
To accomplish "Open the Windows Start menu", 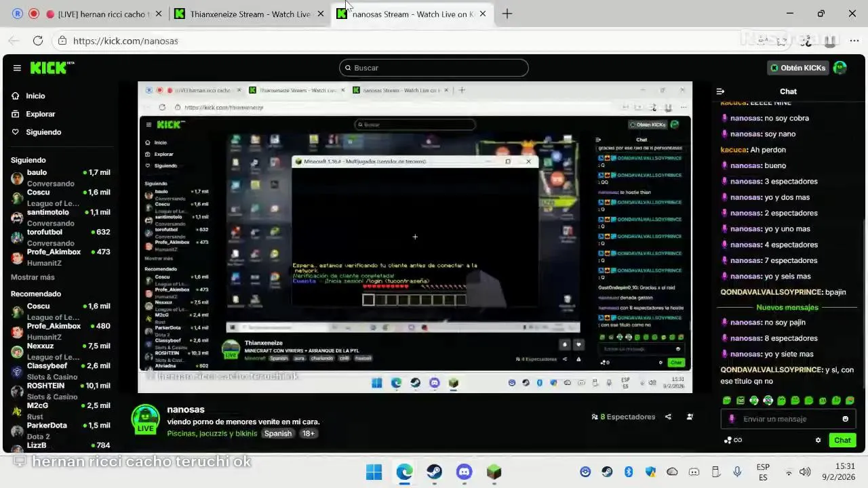I will pyautogui.click(x=374, y=472).
